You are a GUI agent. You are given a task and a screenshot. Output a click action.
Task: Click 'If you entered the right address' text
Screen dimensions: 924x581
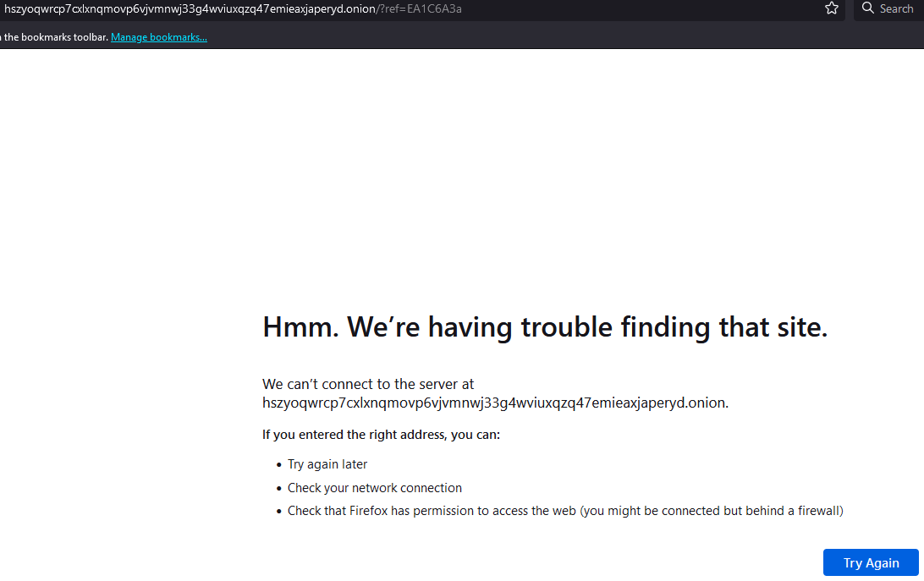(x=381, y=435)
